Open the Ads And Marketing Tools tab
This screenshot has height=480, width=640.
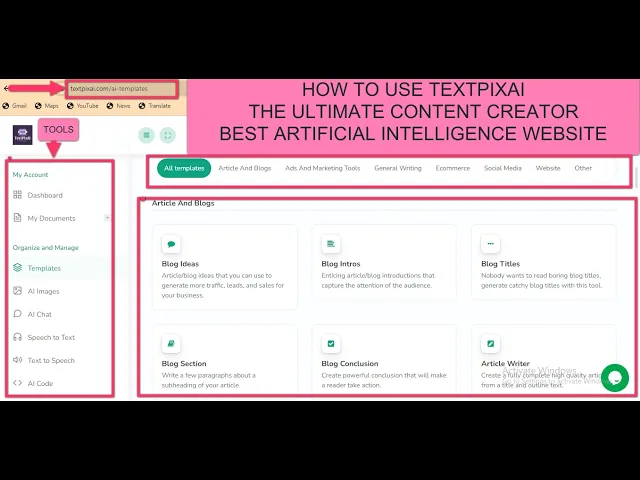pyautogui.click(x=322, y=168)
